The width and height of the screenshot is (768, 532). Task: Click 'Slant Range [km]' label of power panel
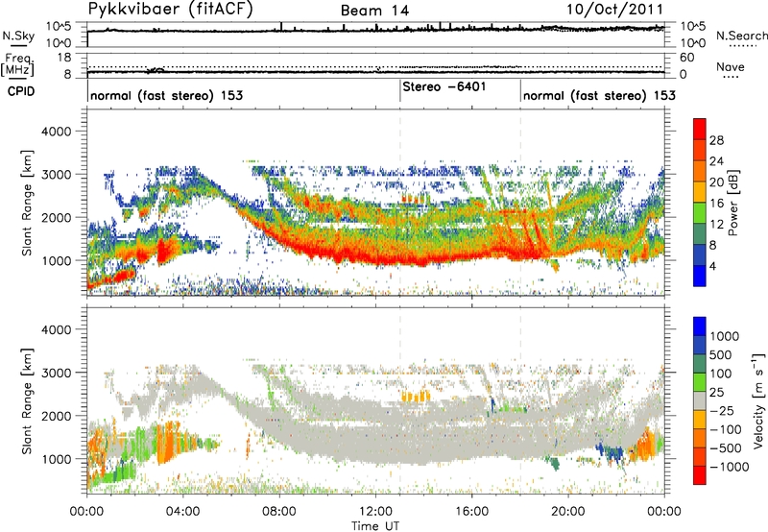[27, 203]
